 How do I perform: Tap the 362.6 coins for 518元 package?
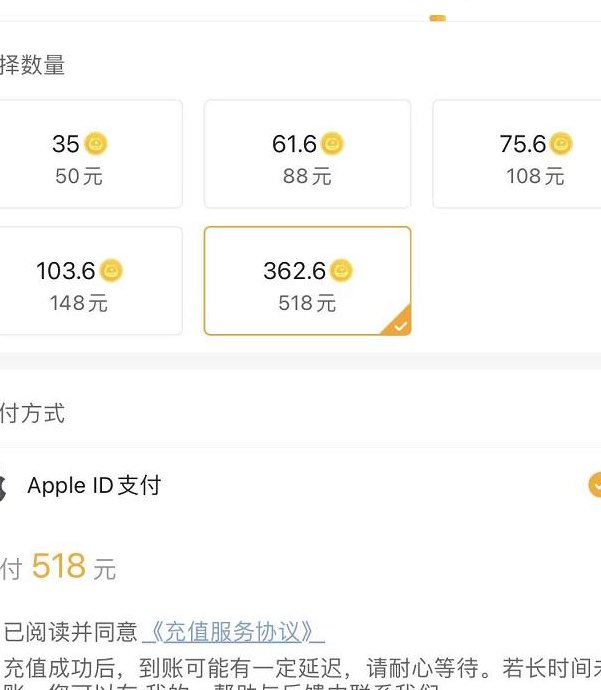click(308, 281)
